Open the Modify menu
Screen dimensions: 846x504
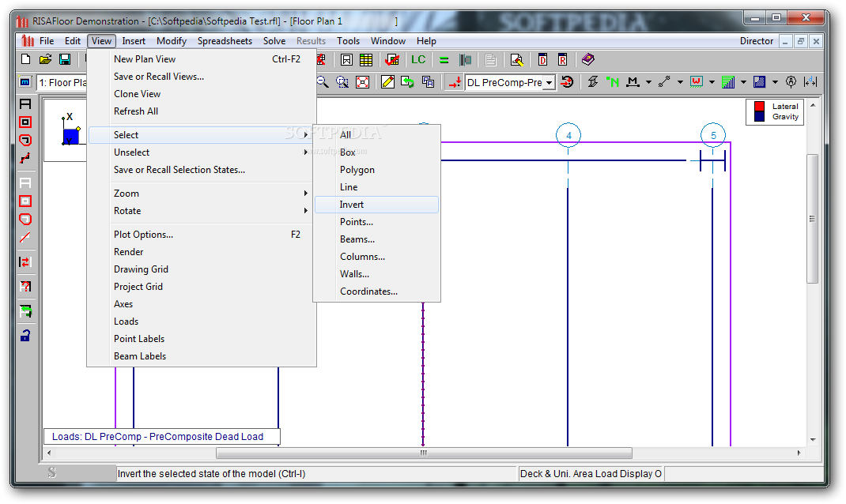(171, 41)
